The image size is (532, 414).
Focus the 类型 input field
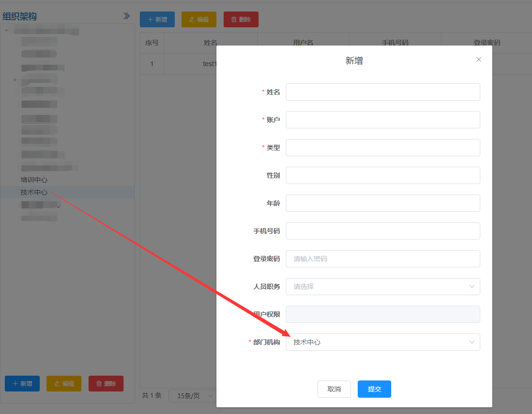[383, 148]
